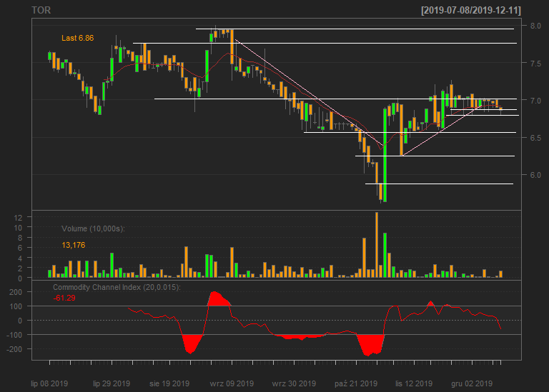Screen dimensions: 549x392
Task: Click the 6.5 price axis label
Action: [x=535, y=138]
